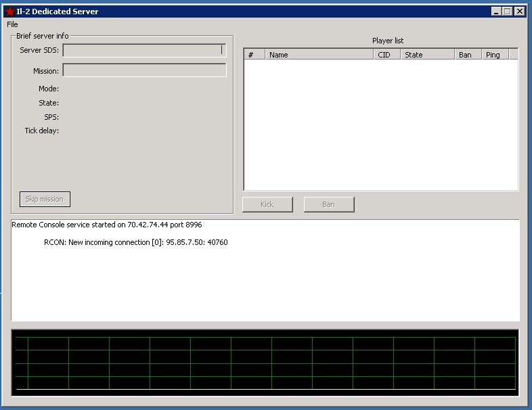Click the Ban button below player list

pos(329,204)
